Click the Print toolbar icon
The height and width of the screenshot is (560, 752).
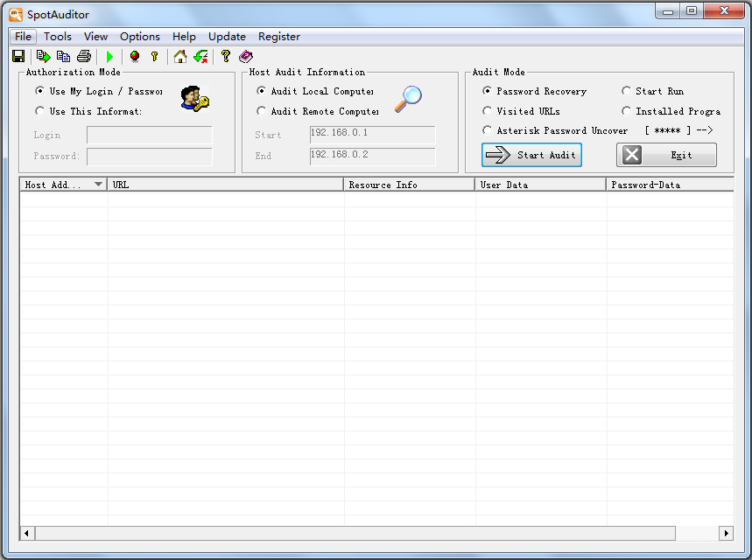[x=84, y=56]
